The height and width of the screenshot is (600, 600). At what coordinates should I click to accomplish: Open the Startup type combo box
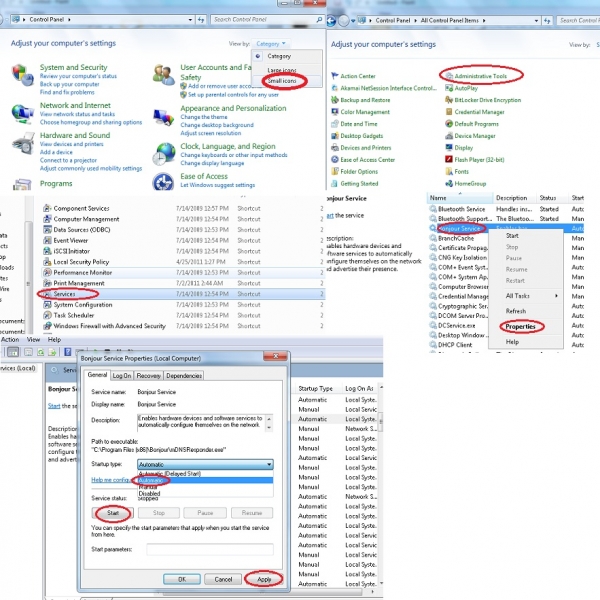(x=205, y=464)
